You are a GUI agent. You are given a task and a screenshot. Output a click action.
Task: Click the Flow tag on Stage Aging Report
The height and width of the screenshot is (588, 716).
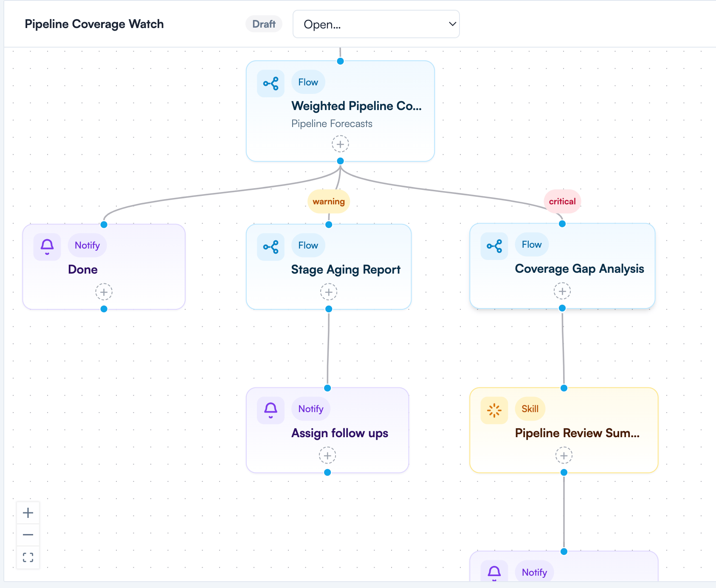coord(308,245)
